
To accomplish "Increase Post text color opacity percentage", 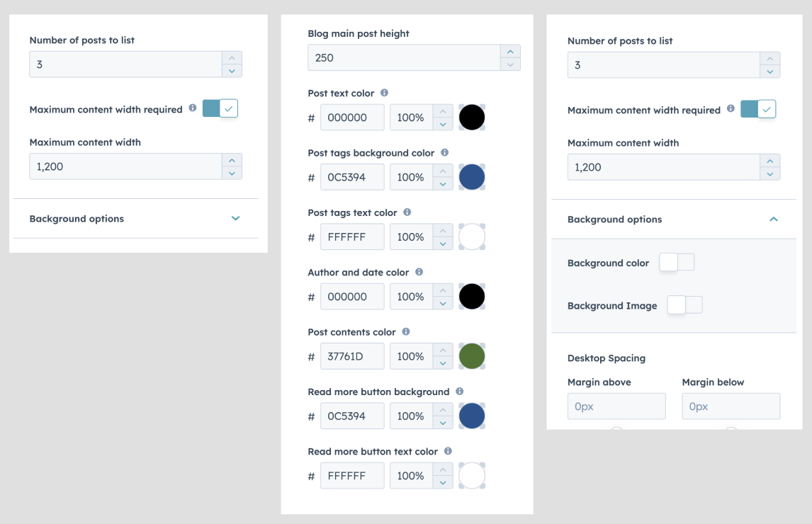I will [x=442, y=111].
